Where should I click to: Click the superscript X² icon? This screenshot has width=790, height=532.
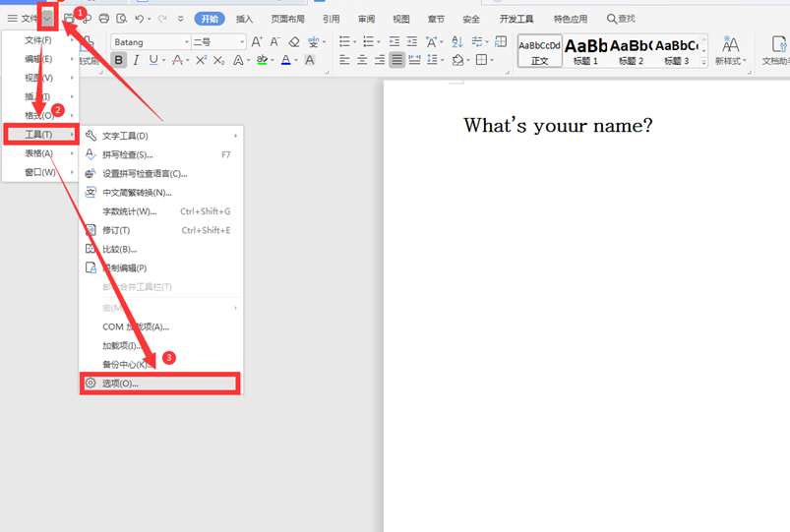[201, 60]
